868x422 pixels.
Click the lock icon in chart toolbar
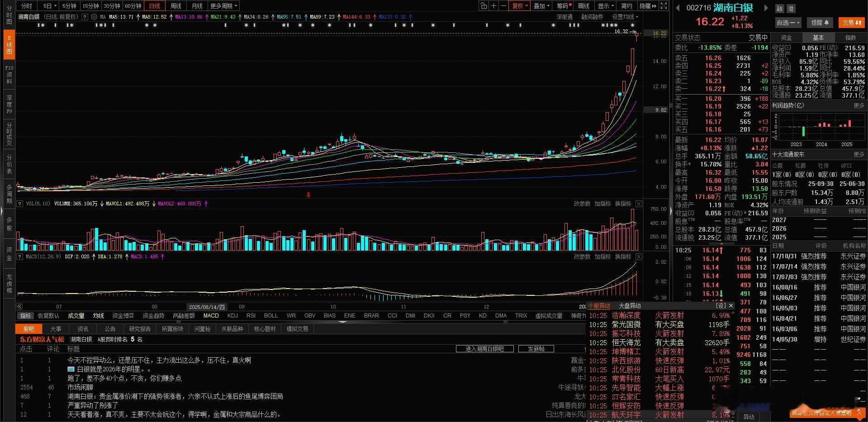484,6
